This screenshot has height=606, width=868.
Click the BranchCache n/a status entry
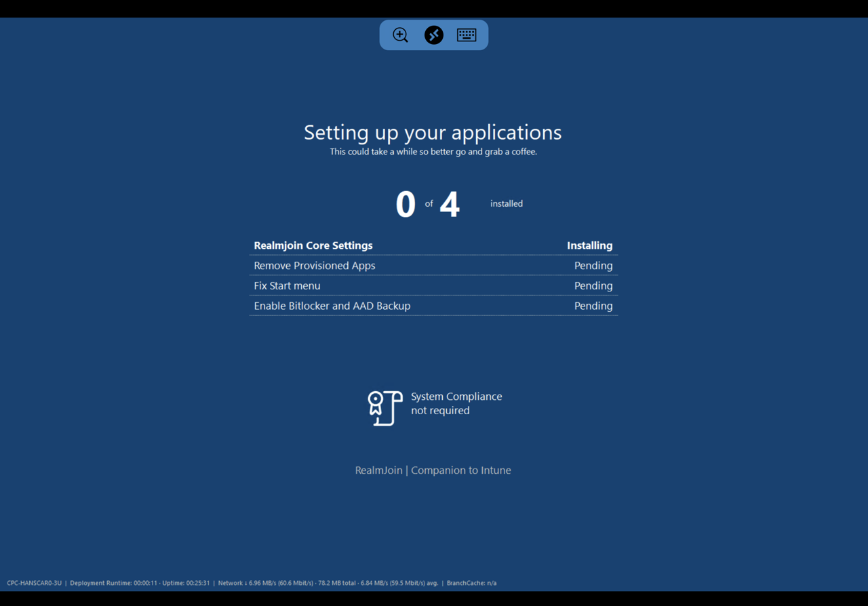[471, 583]
